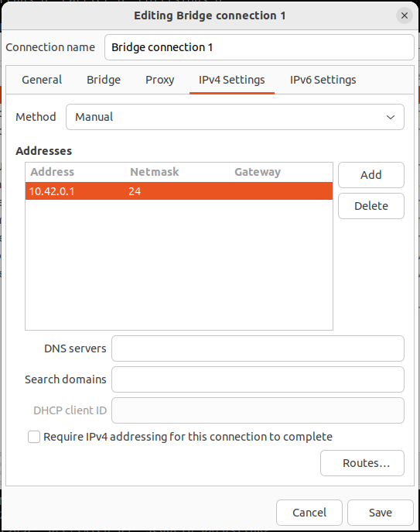Viewport: 420px width, 532px height.
Task: Focus the DNS servers input field
Action: click(258, 348)
